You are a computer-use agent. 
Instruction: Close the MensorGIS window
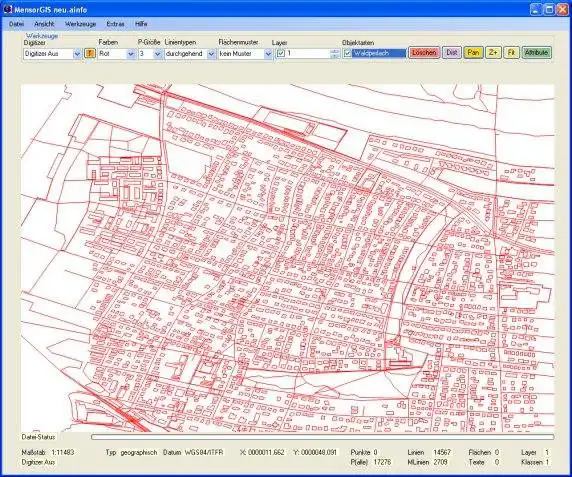coord(562,9)
